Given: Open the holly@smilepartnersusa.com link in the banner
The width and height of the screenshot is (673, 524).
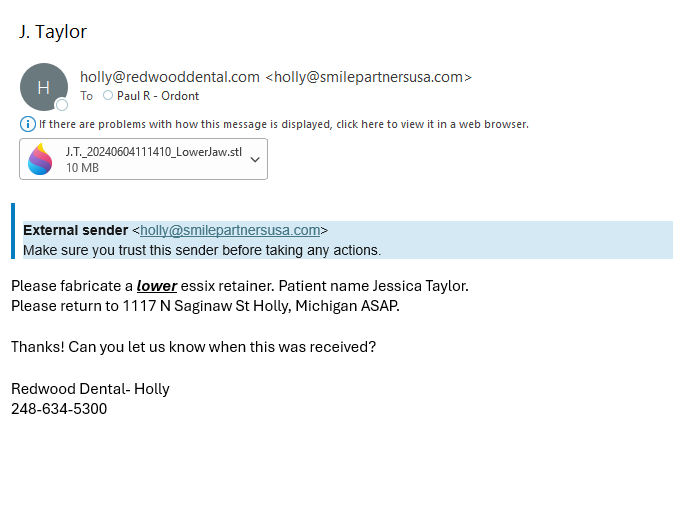Looking at the screenshot, I should [230, 230].
